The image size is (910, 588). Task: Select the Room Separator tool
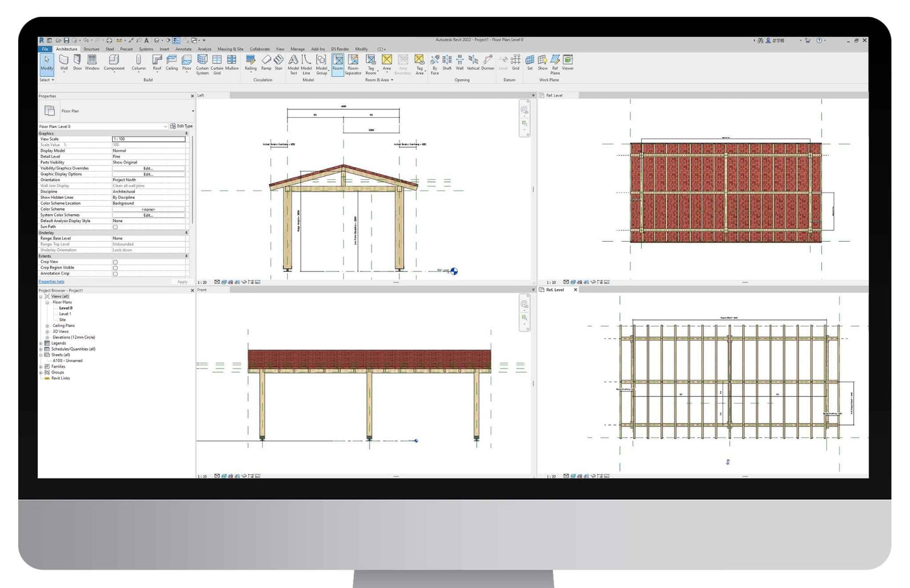point(353,62)
